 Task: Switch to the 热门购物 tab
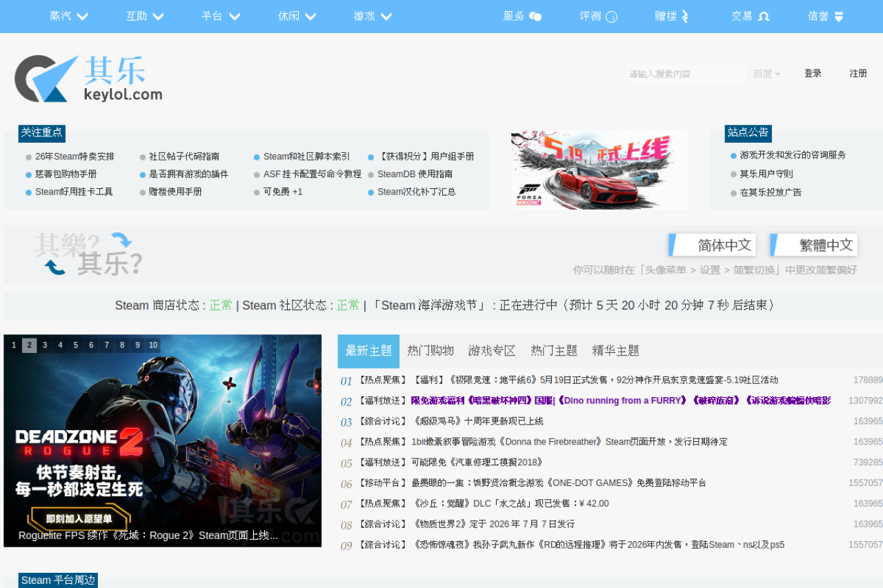pyautogui.click(x=430, y=351)
